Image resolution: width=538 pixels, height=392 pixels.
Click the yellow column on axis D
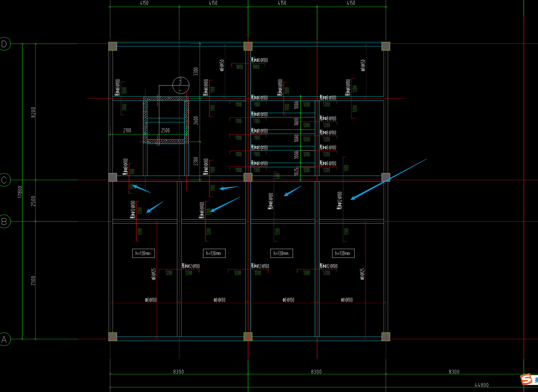(x=248, y=46)
